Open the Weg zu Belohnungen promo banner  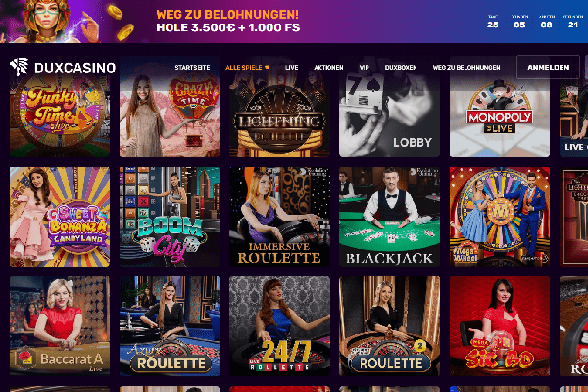tap(294, 22)
